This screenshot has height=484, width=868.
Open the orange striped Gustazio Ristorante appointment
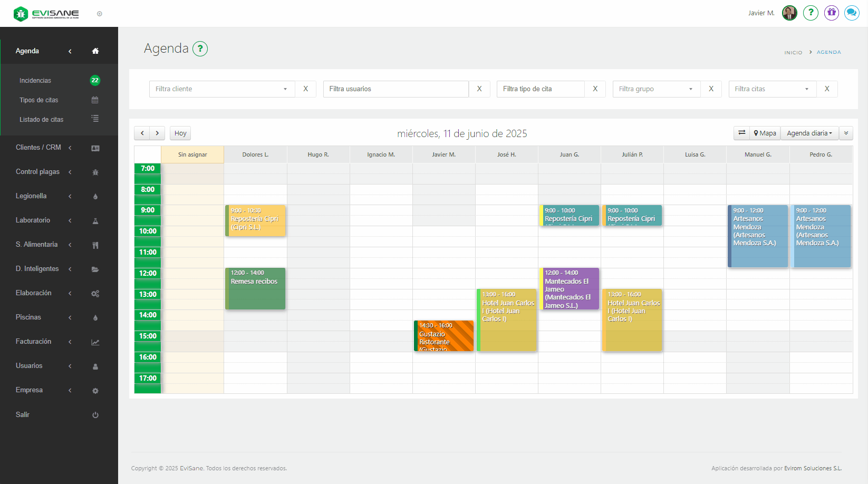(x=444, y=336)
